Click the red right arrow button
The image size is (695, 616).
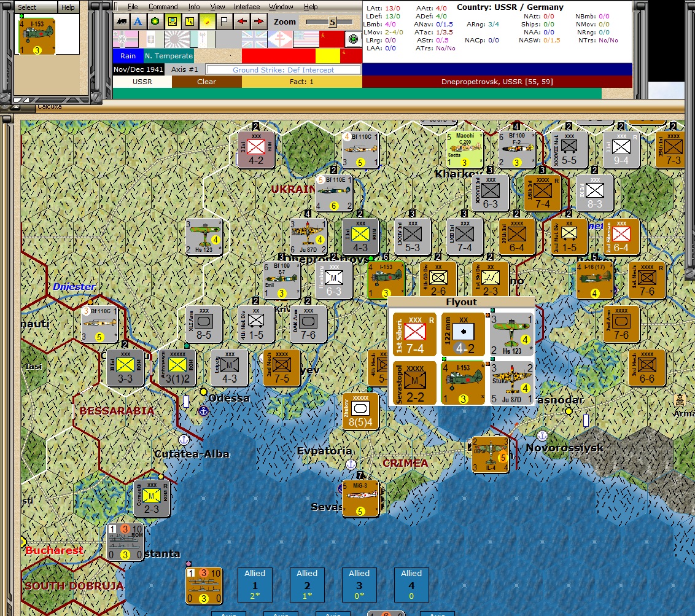click(x=259, y=21)
